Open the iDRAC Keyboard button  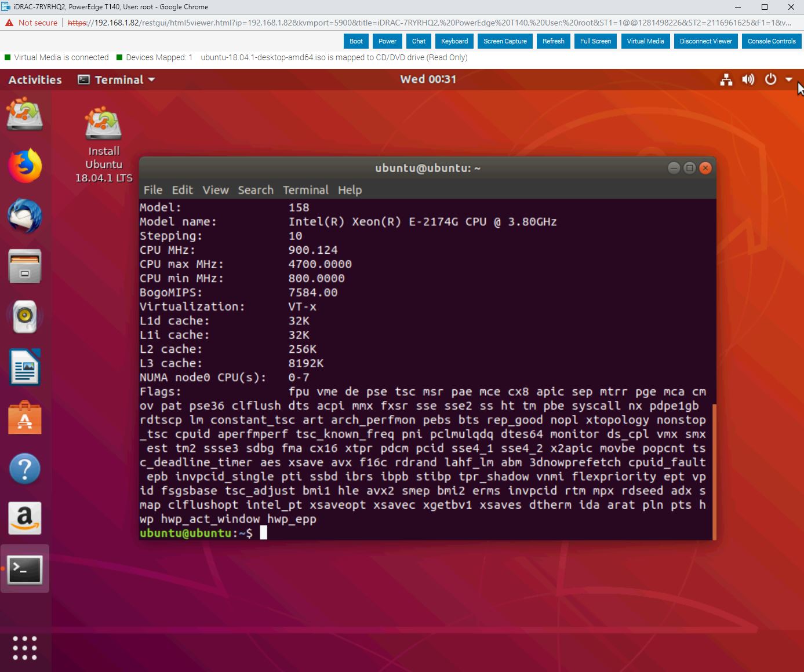454,41
